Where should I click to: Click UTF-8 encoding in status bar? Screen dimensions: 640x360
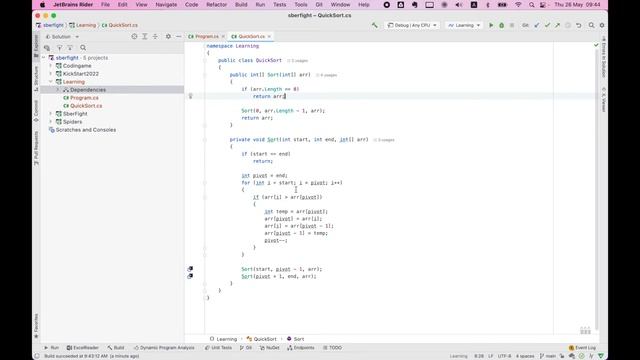click(x=504, y=356)
